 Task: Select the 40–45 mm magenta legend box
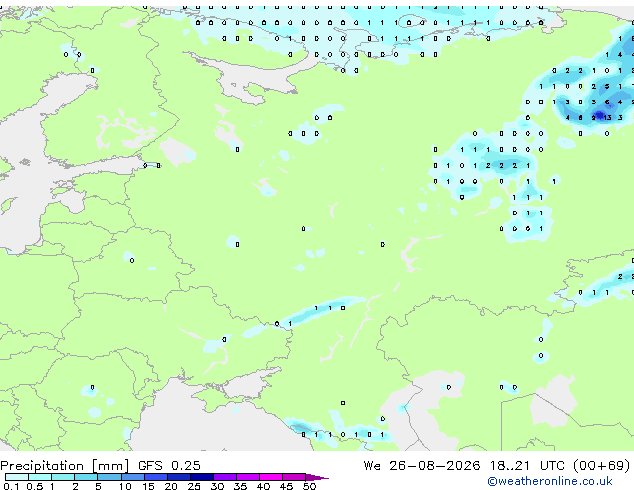click(271, 477)
